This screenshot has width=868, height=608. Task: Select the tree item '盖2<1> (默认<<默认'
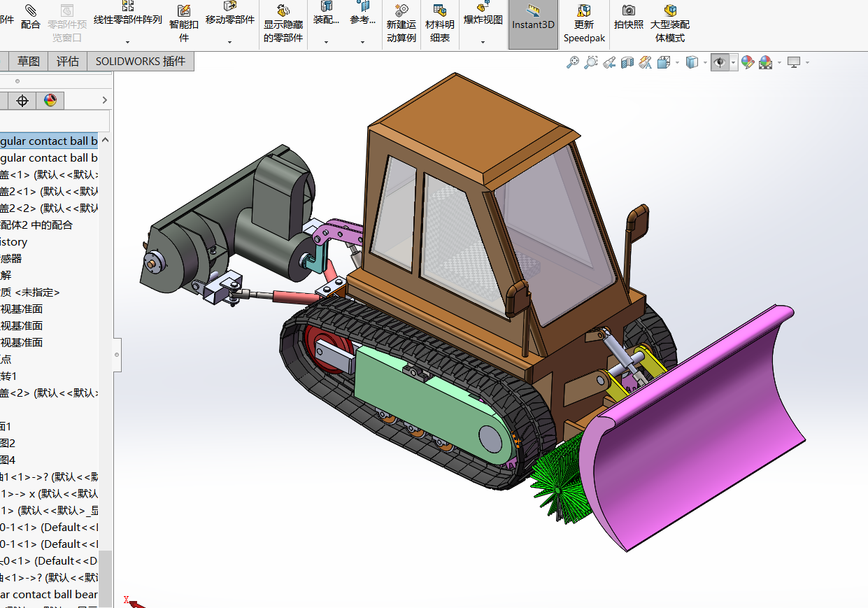[x=49, y=192]
